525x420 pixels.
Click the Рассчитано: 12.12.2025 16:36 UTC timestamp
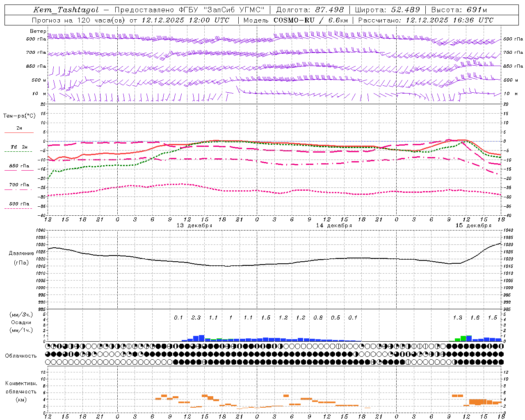(426, 20)
